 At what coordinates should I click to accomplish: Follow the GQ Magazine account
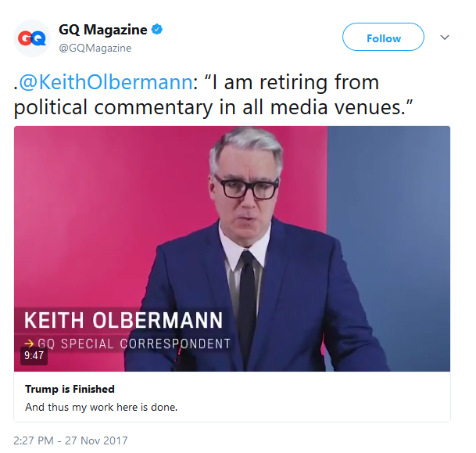coord(383,37)
